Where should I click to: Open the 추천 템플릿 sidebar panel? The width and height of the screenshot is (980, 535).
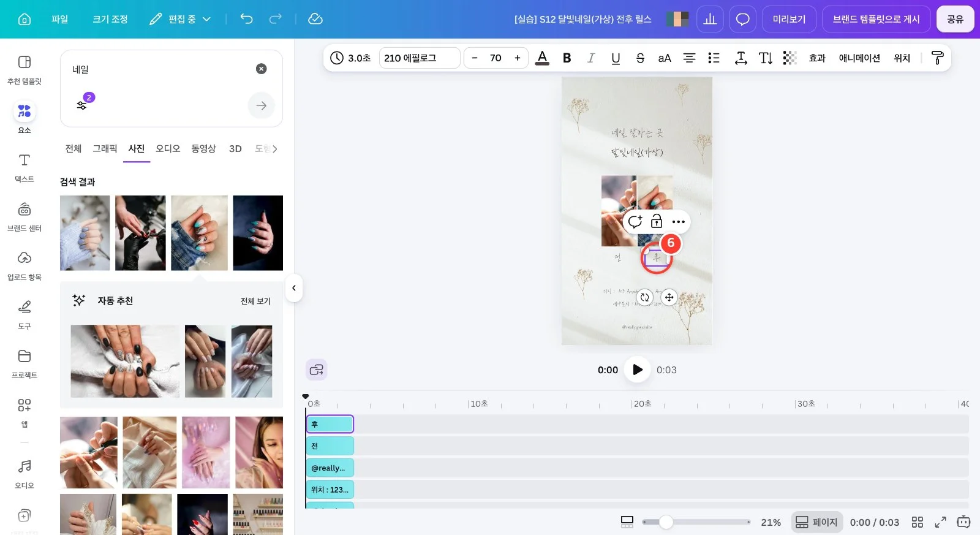click(x=24, y=69)
